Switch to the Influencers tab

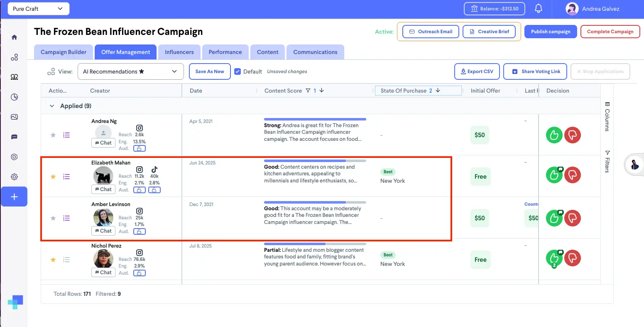coord(179,52)
